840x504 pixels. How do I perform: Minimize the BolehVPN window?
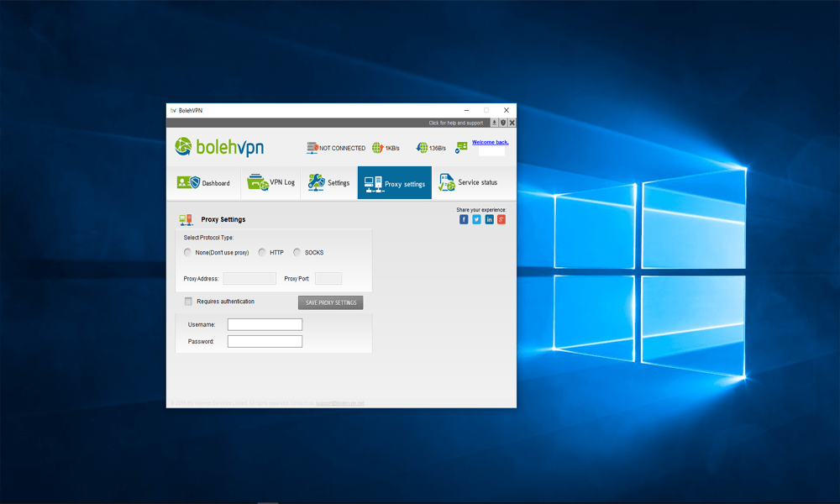click(x=466, y=110)
